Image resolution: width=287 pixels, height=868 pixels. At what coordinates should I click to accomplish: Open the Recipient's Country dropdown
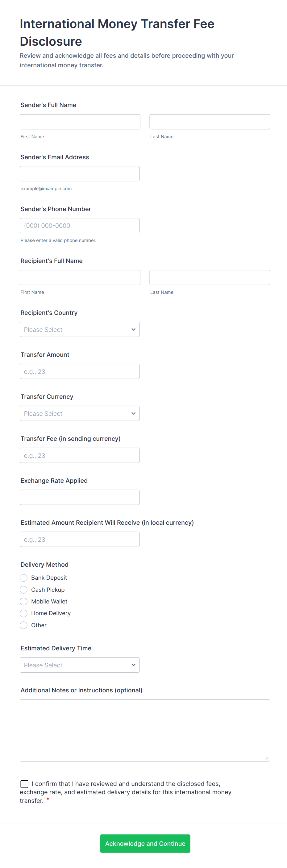pyautogui.click(x=80, y=329)
